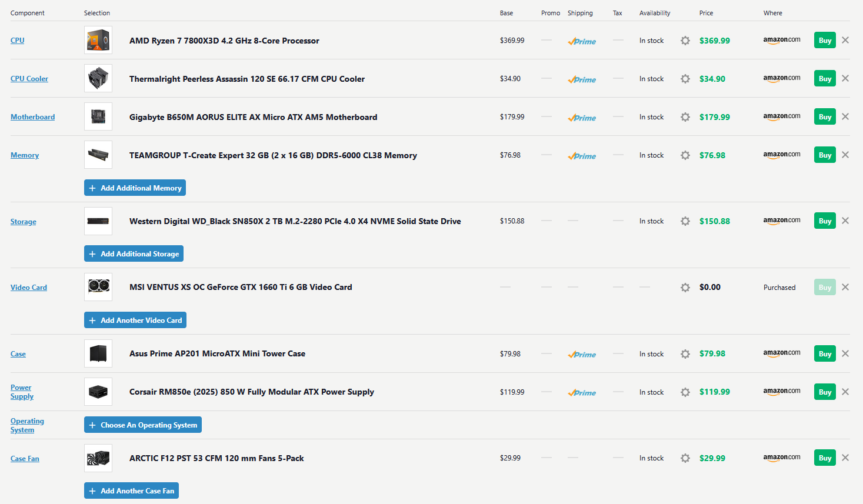Click Choose An Operating System button
Screen dimensions: 863x504
(x=143, y=425)
